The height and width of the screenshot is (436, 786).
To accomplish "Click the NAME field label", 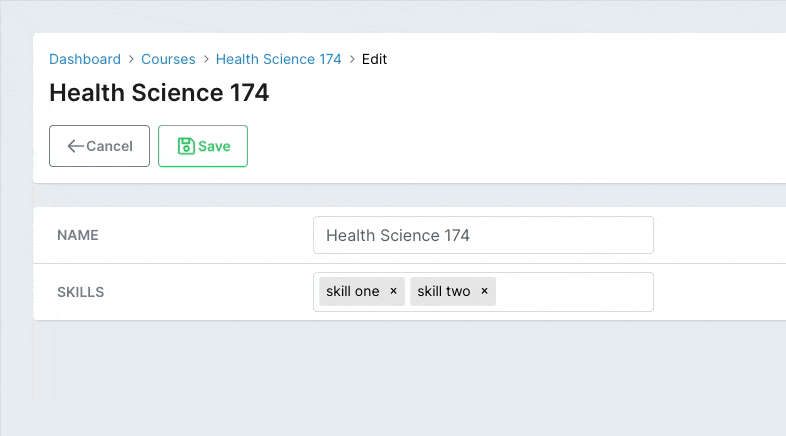I will (x=78, y=235).
